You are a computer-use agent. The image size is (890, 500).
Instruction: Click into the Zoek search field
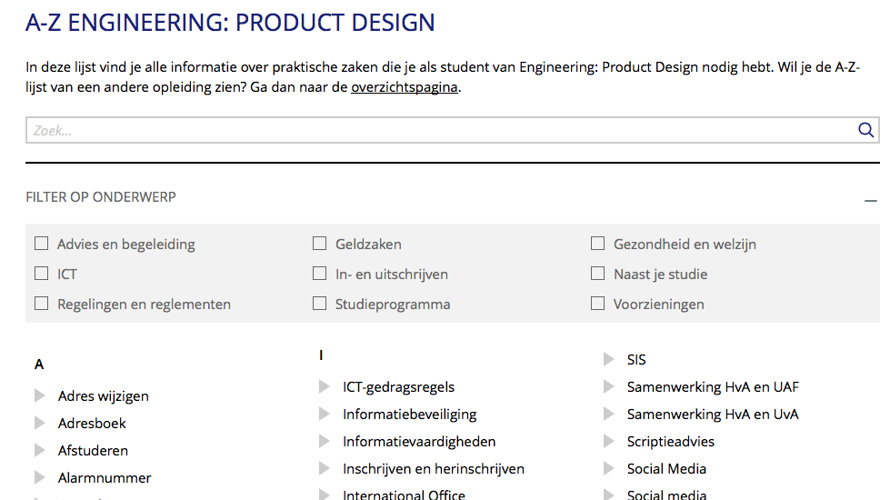coord(440,130)
